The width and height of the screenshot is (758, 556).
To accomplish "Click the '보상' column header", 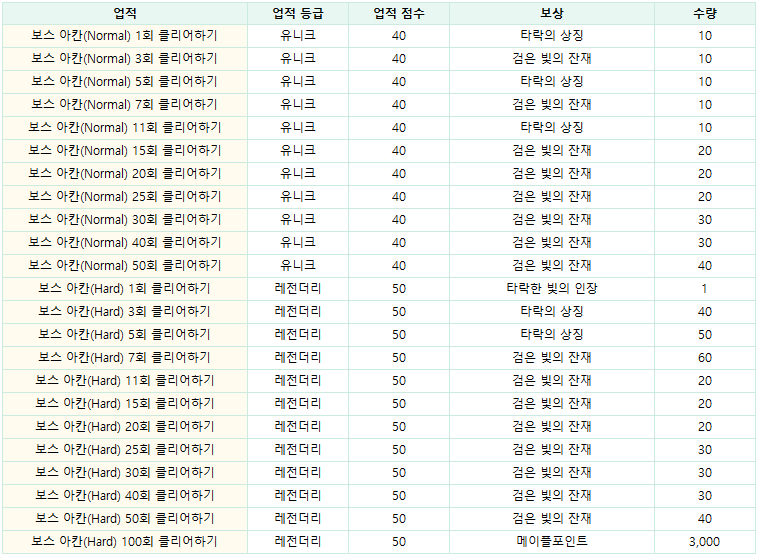I will [x=552, y=13].
